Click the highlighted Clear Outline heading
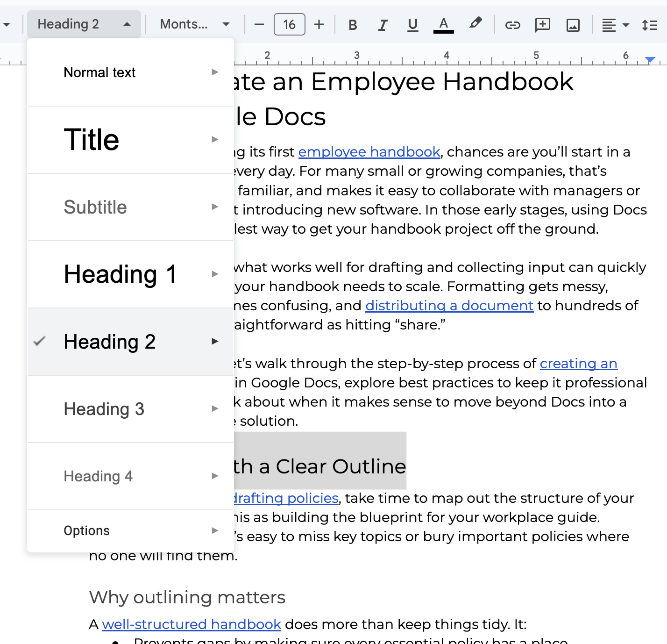Viewport: 667px width, 644px height. [x=320, y=466]
